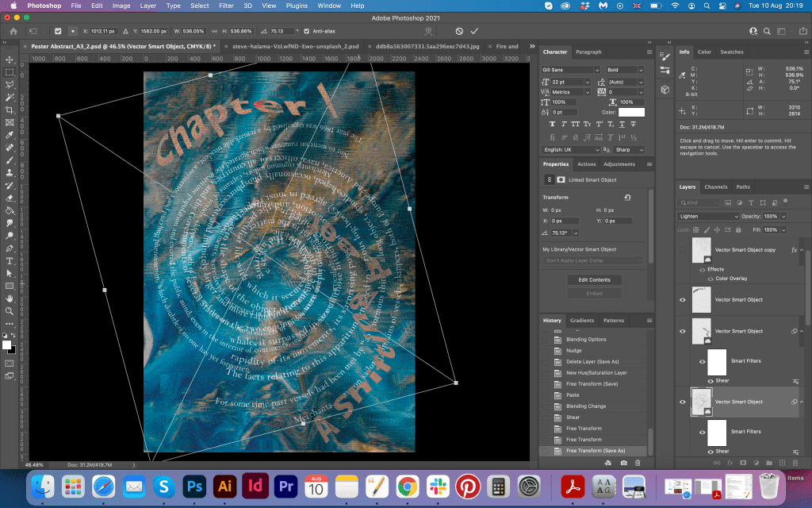Select the Move tool in the toolbar
Viewport: 812px width, 508px height.
(10, 59)
